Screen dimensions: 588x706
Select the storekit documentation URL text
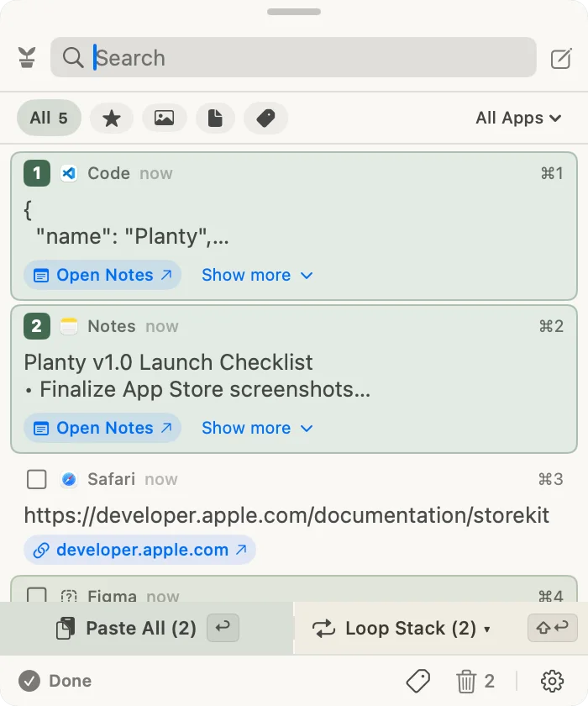(x=286, y=515)
